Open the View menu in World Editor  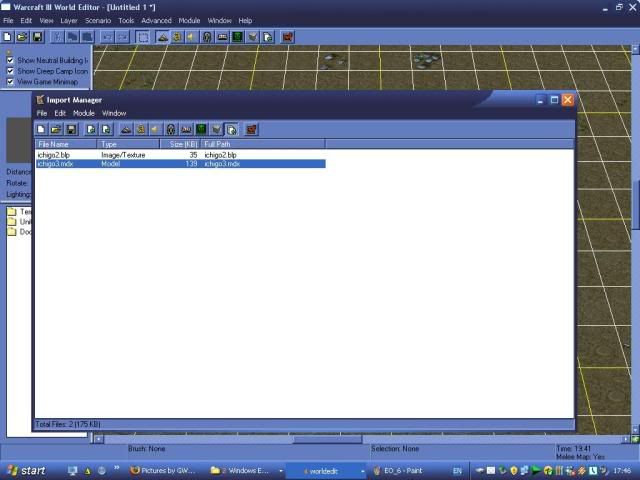tap(46, 20)
